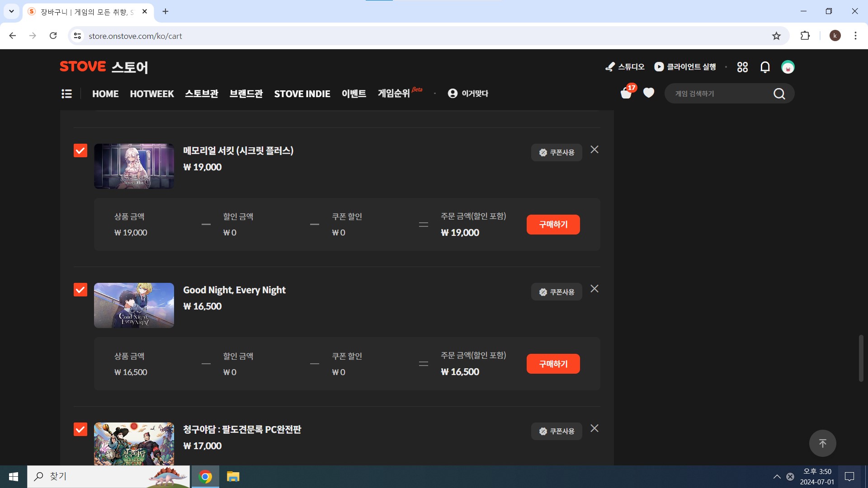The image size is (868, 488).
Task: Click the search magnifier icon
Action: 779,94
